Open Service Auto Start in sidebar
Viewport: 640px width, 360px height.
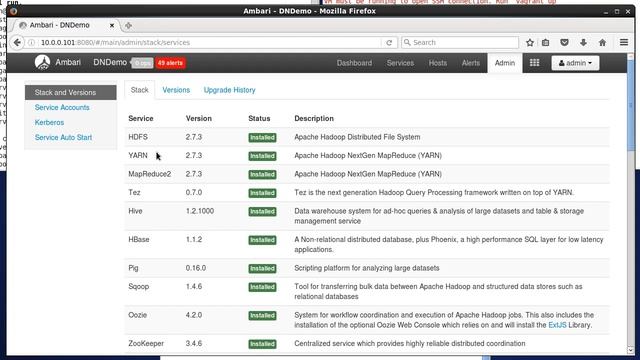[63, 138]
